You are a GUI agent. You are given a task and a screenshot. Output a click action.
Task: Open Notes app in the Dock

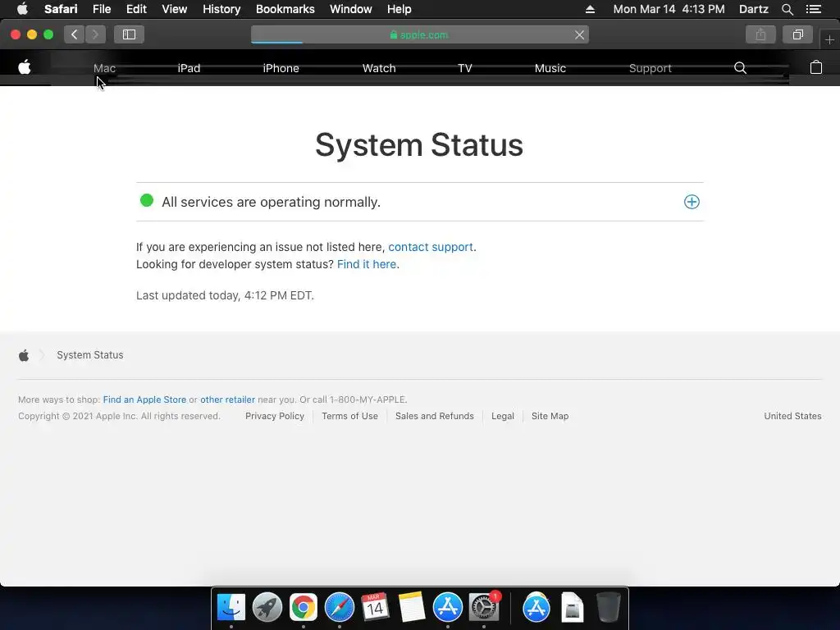coord(412,608)
